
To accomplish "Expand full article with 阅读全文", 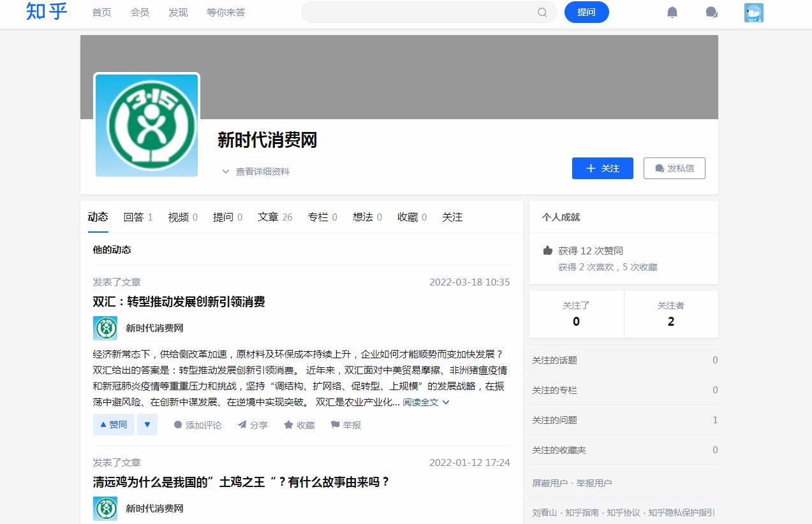I will click(x=426, y=402).
